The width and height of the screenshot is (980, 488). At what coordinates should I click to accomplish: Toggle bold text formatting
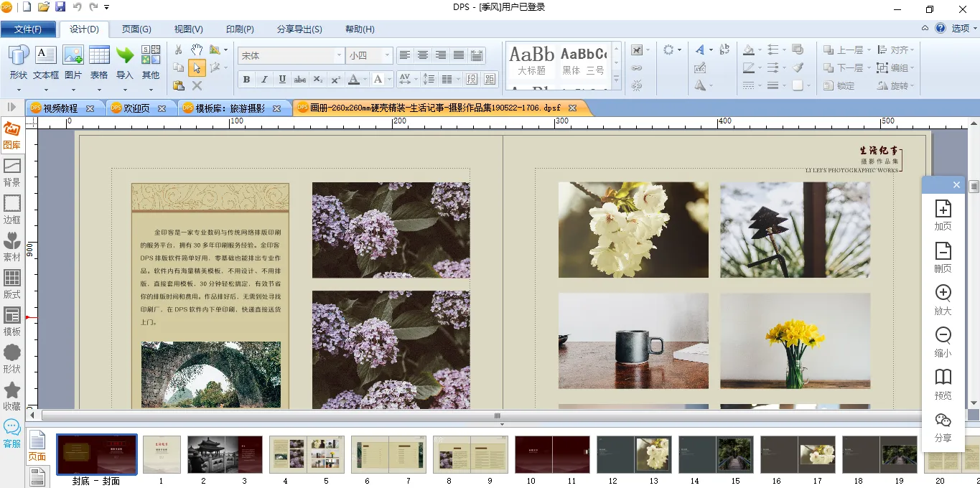[x=246, y=80]
